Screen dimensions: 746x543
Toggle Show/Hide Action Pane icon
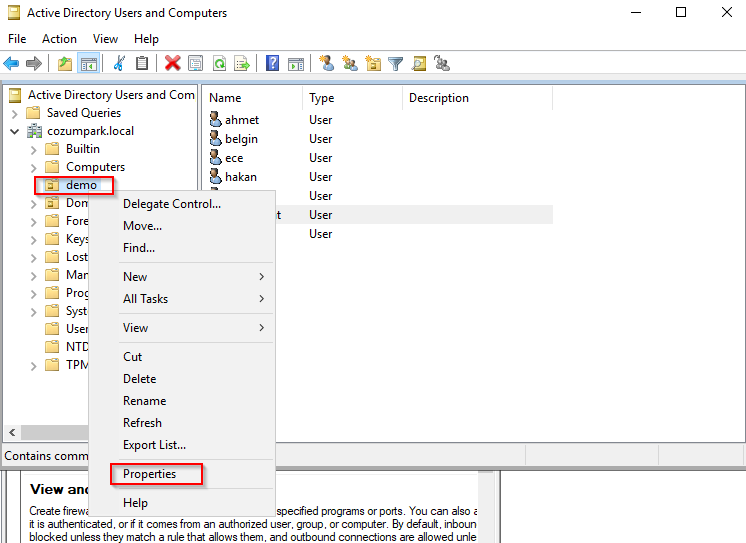pos(296,63)
